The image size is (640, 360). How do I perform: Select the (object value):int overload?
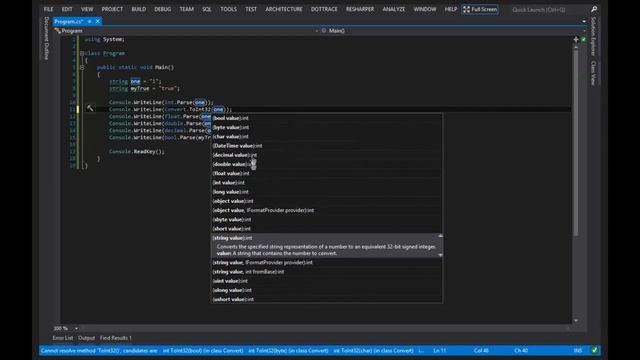pyautogui.click(x=327, y=201)
